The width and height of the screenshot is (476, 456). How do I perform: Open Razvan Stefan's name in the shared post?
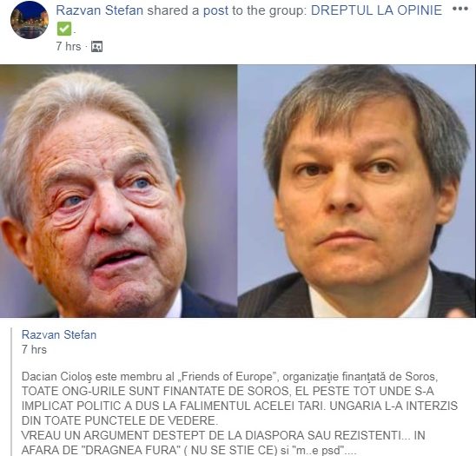[59, 334]
